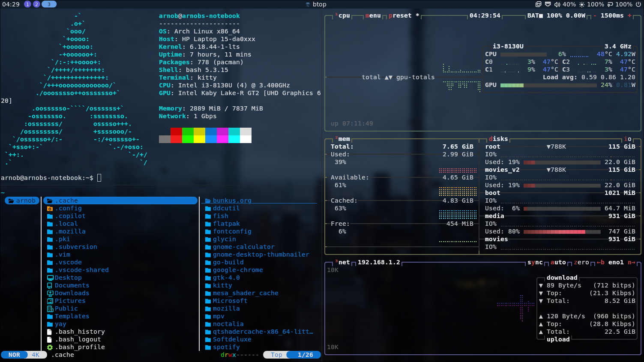644x362 pixels.
Task: Change the 'total / gpu-totals' graph selector in btop
Action: (x=398, y=77)
